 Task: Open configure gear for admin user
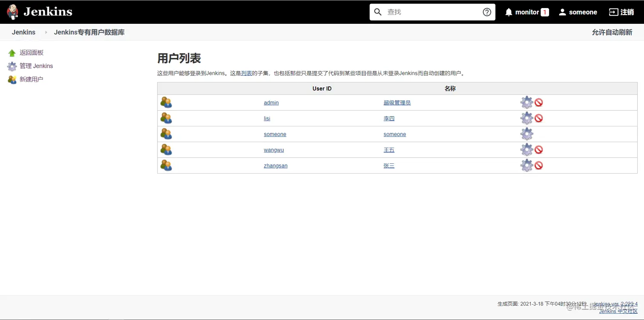pos(527,103)
